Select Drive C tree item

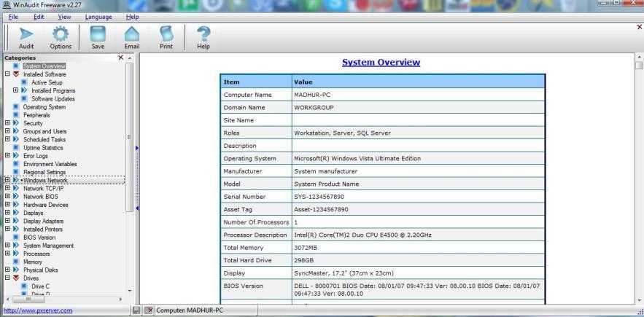40,286
